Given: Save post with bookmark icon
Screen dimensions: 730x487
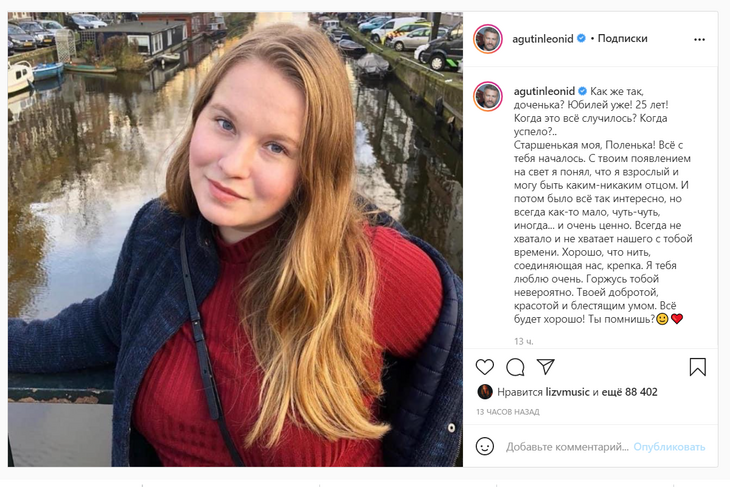Looking at the screenshot, I should 698,367.
